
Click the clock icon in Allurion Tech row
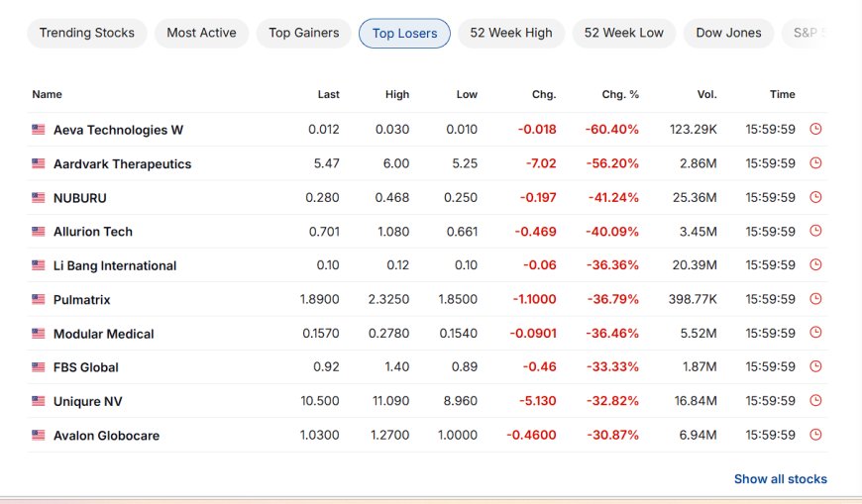(815, 231)
